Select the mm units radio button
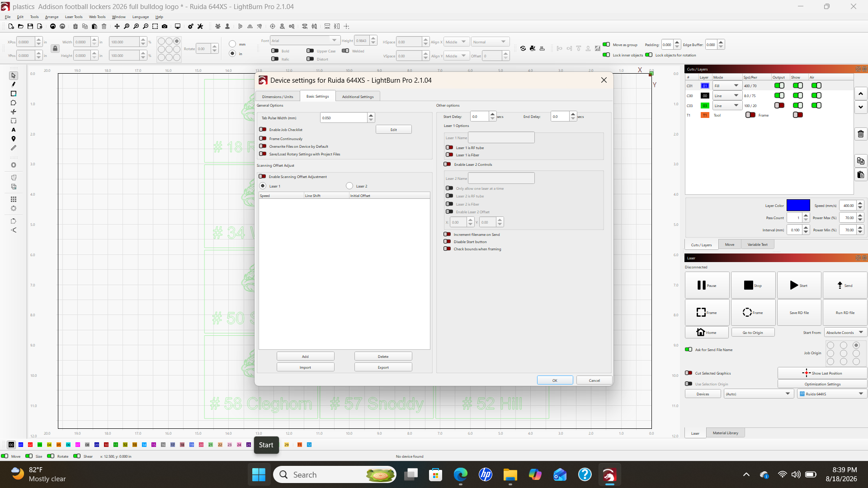 [232, 44]
